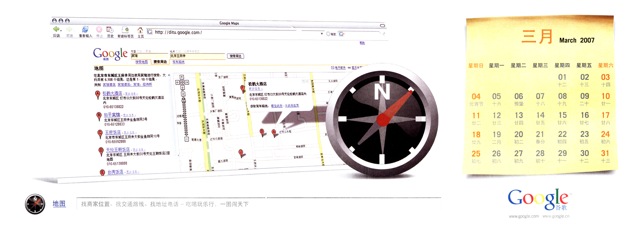Click 前往此处 in the info bubble
The width and height of the screenshot is (644, 233).
277,106
